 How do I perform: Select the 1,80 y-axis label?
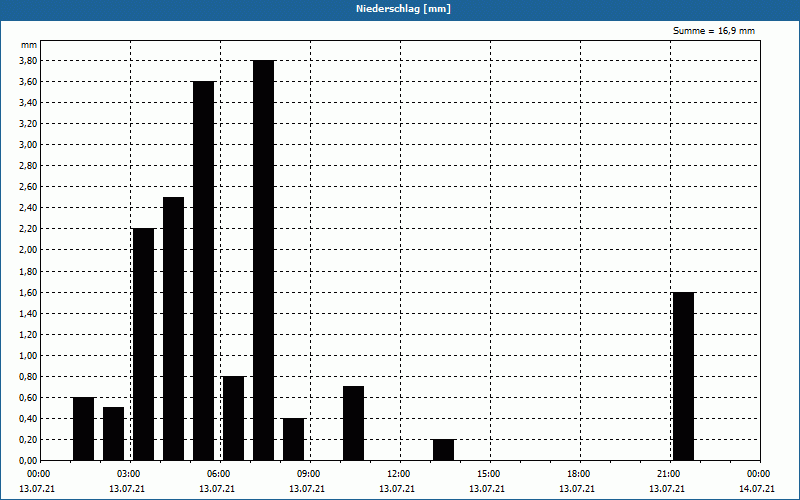[29, 272]
